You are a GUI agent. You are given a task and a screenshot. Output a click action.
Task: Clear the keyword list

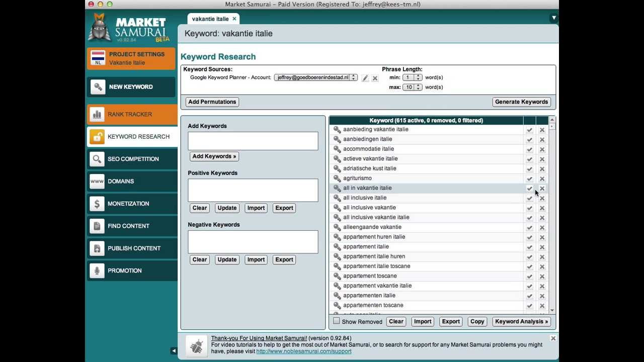click(x=396, y=322)
